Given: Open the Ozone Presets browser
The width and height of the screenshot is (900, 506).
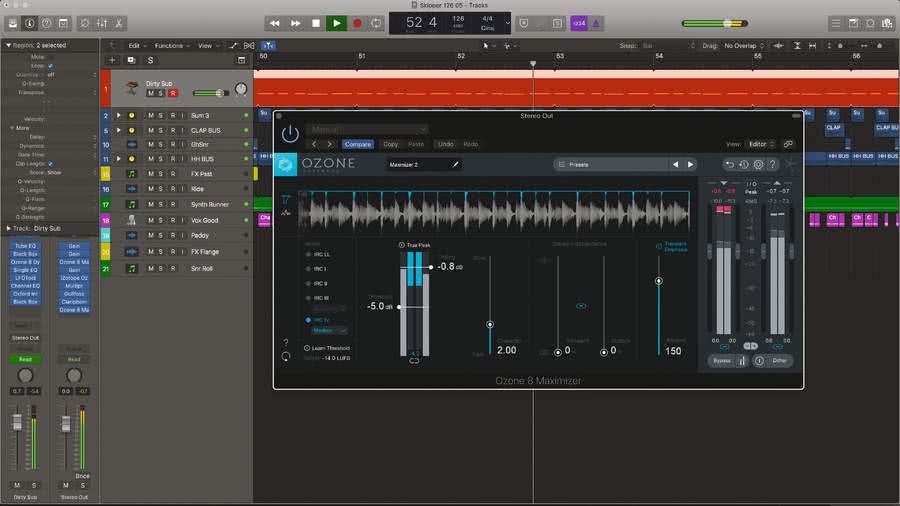Looking at the screenshot, I should tap(610, 165).
